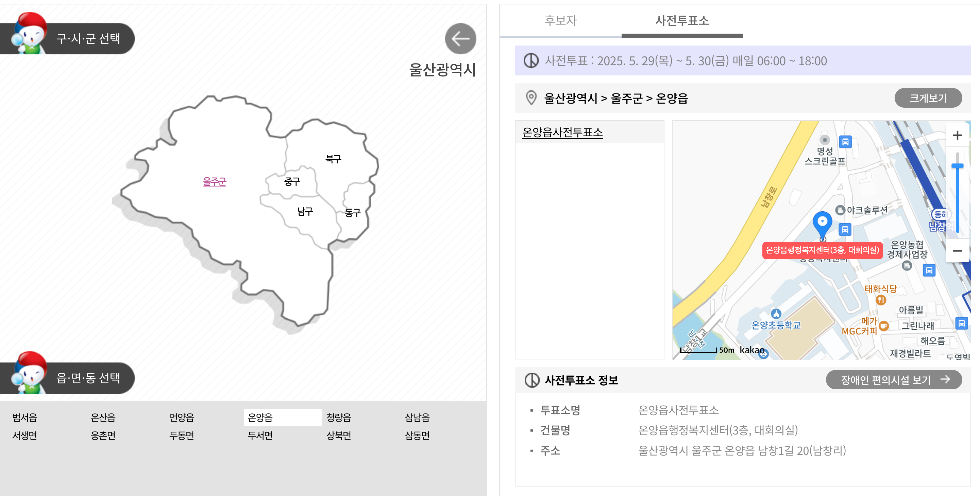Choose 두서면 from the town list
The width and height of the screenshot is (980, 496).
pyautogui.click(x=260, y=435)
